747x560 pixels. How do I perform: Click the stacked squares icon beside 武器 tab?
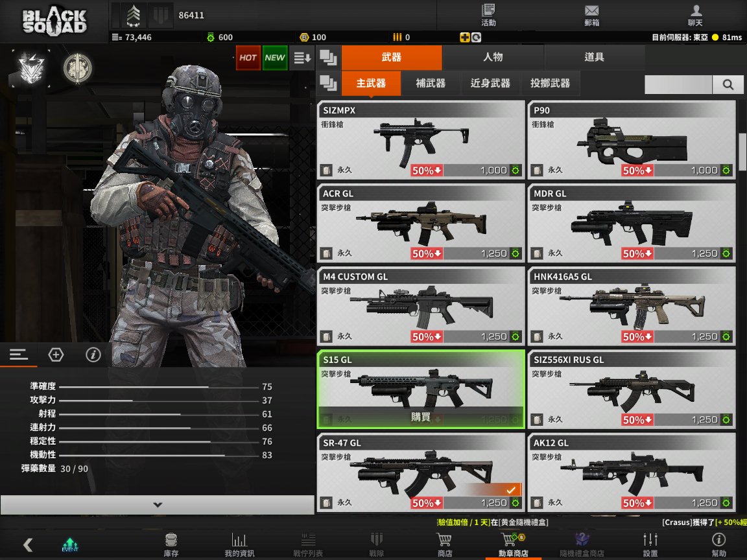coord(328,58)
